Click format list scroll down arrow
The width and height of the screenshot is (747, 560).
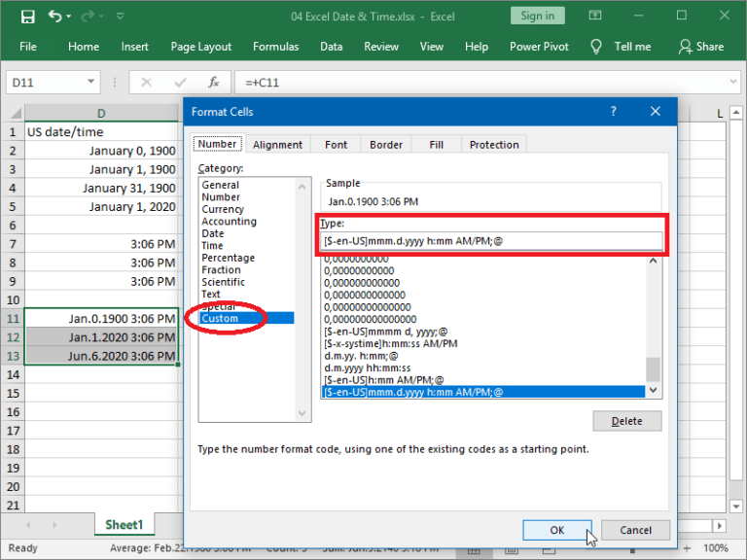tap(654, 390)
